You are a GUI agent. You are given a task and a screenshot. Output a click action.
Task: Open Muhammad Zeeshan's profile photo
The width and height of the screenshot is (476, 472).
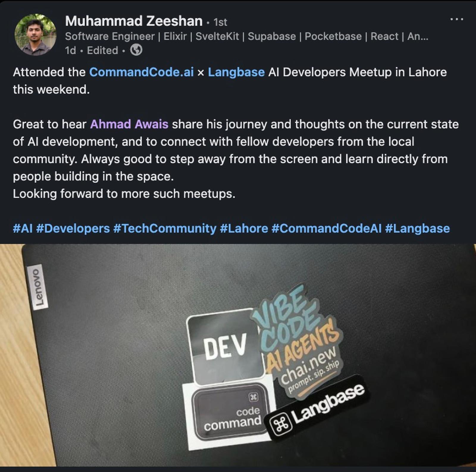[x=35, y=34]
